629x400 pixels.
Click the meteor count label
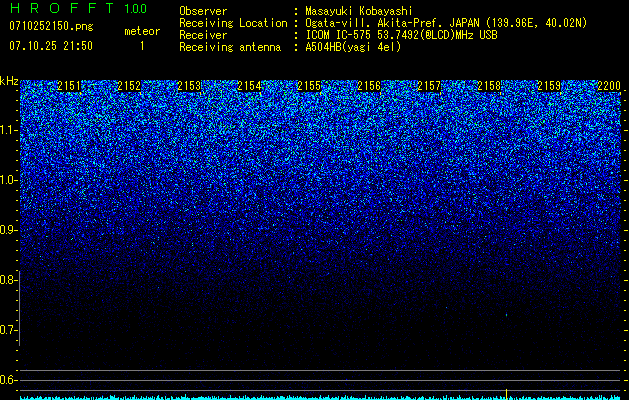point(142,31)
